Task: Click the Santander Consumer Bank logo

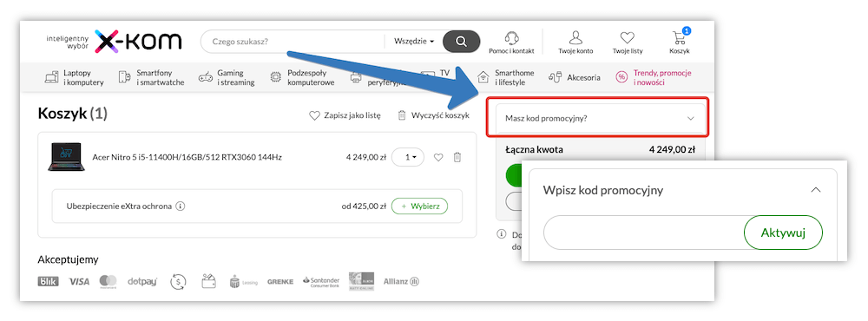Action: click(321, 281)
